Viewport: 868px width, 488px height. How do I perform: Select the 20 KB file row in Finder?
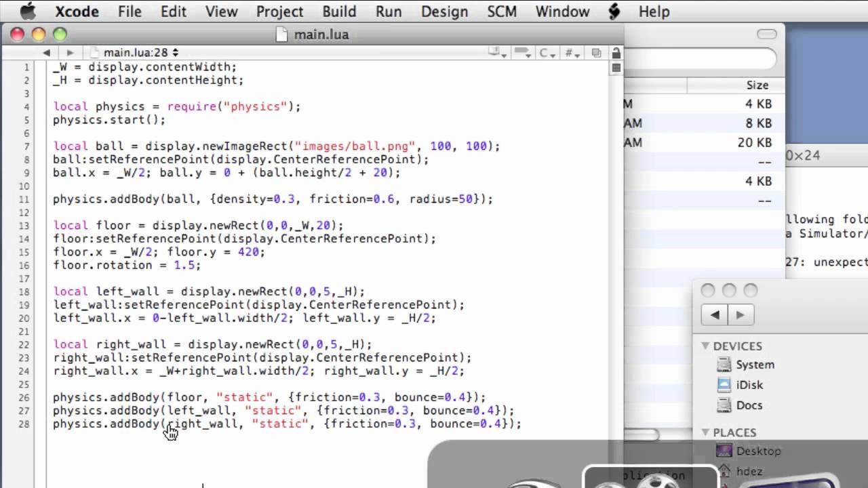point(704,142)
